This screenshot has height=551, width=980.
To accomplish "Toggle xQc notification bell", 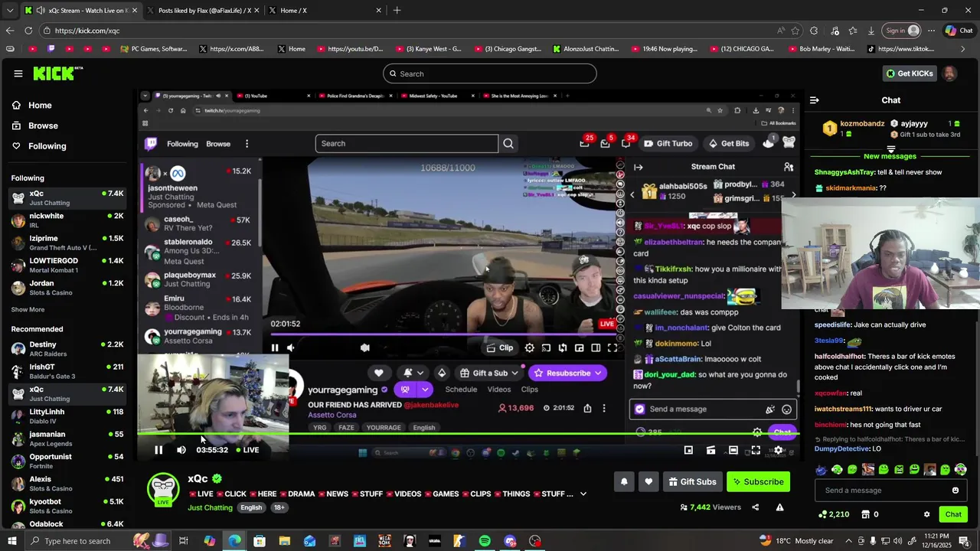I will click(624, 481).
